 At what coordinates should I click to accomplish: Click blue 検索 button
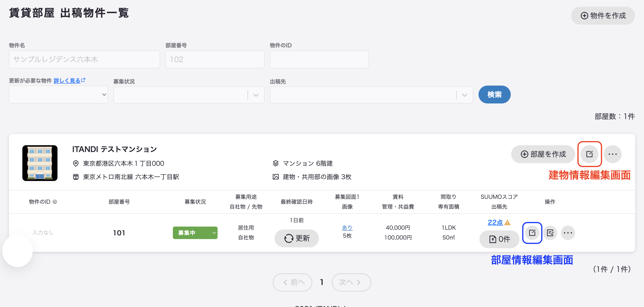(494, 95)
